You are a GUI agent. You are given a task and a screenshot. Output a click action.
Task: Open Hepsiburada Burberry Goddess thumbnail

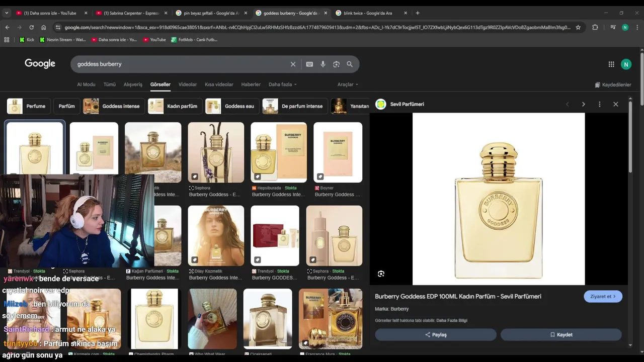[x=279, y=152]
